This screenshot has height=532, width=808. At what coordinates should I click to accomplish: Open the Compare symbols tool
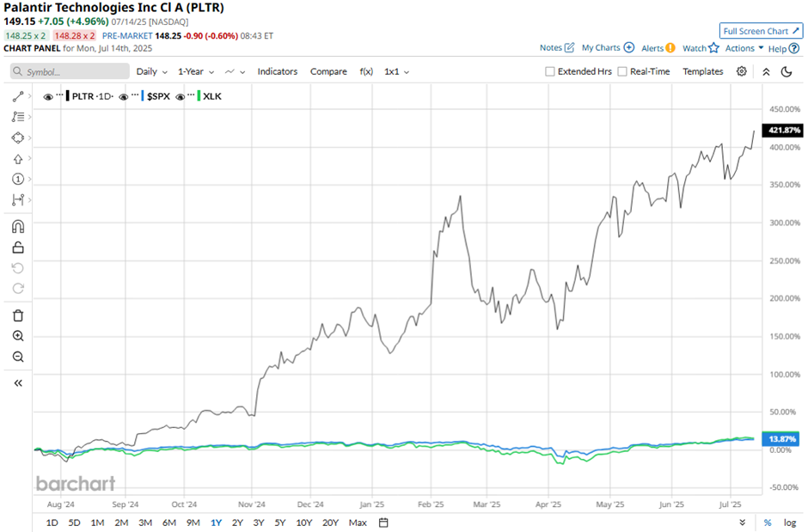click(328, 71)
